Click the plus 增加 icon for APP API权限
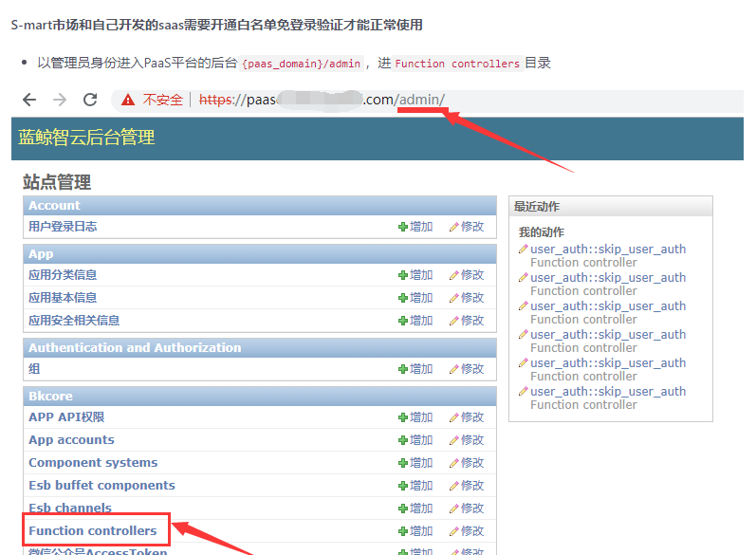 [x=403, y=417]
